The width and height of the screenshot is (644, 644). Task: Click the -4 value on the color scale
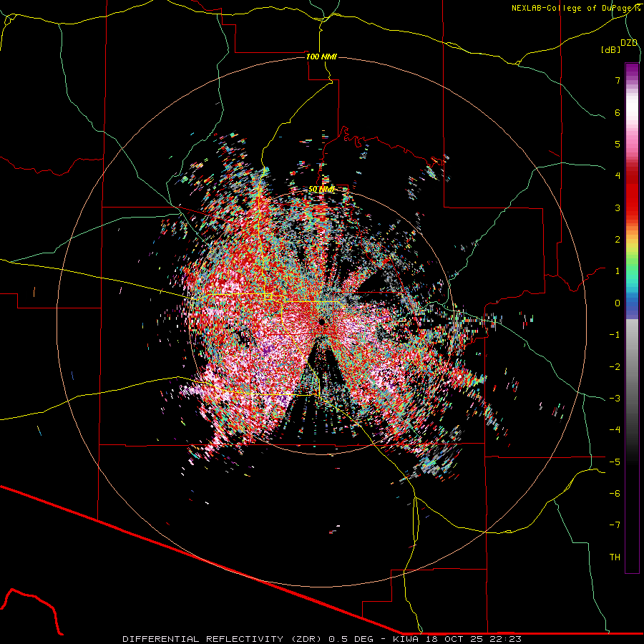(x=615, y=430)
